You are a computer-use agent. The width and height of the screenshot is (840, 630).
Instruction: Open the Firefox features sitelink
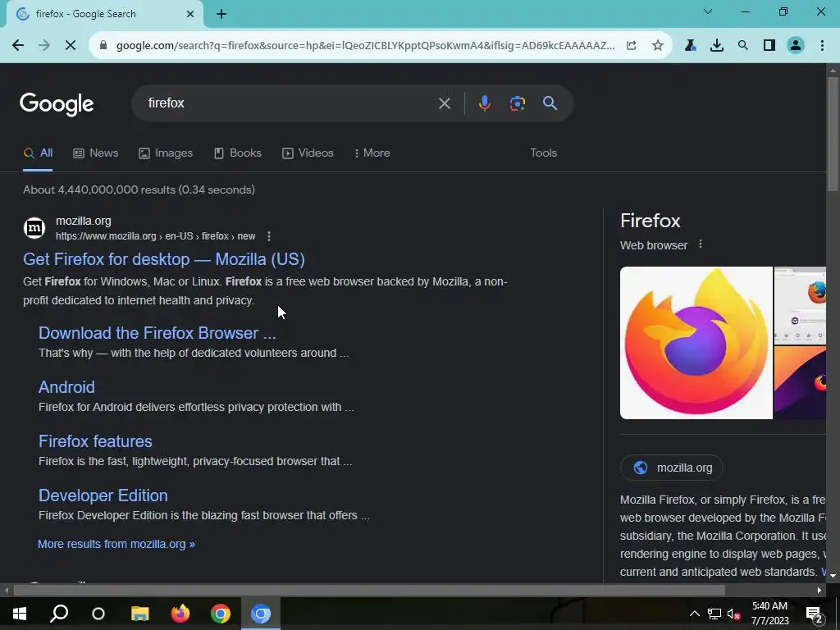(95, 441)
